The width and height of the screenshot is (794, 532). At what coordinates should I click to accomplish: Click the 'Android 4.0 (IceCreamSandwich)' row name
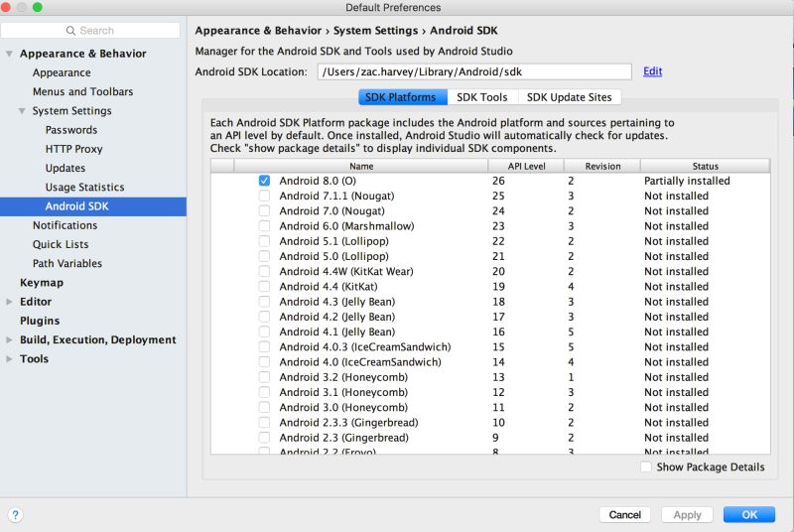[x=360, y=362]
